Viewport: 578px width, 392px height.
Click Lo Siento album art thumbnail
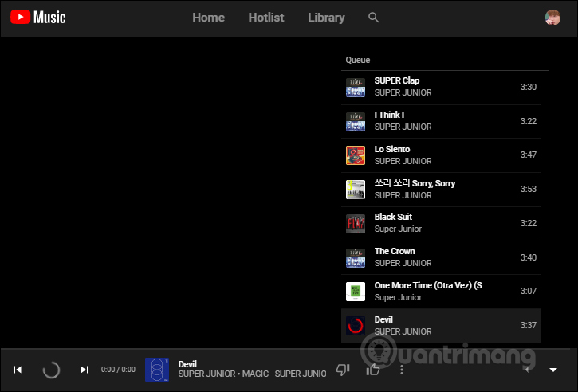(356, 155)
